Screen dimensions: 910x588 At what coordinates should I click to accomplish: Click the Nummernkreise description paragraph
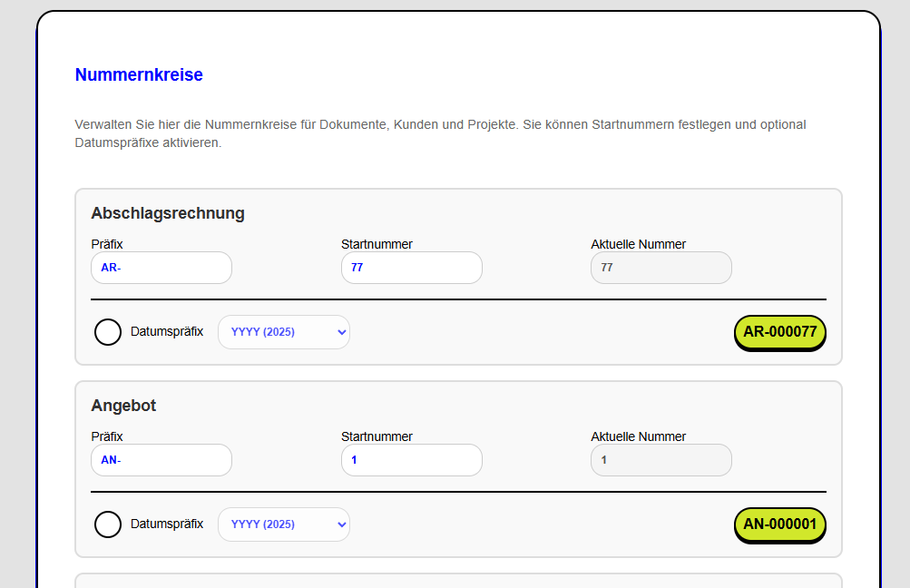tap(440, 133)
